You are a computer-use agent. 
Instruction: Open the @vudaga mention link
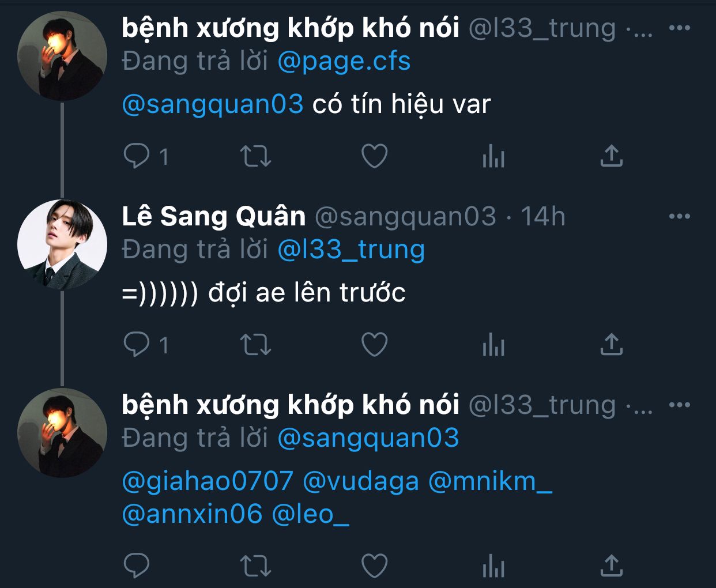(x=361, y=481)
